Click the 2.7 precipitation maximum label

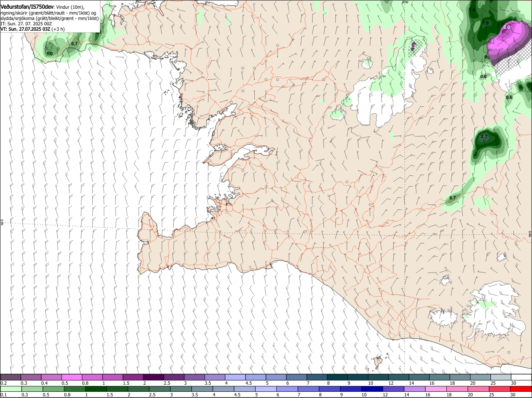pyautogui.click(x=484, y=136)
